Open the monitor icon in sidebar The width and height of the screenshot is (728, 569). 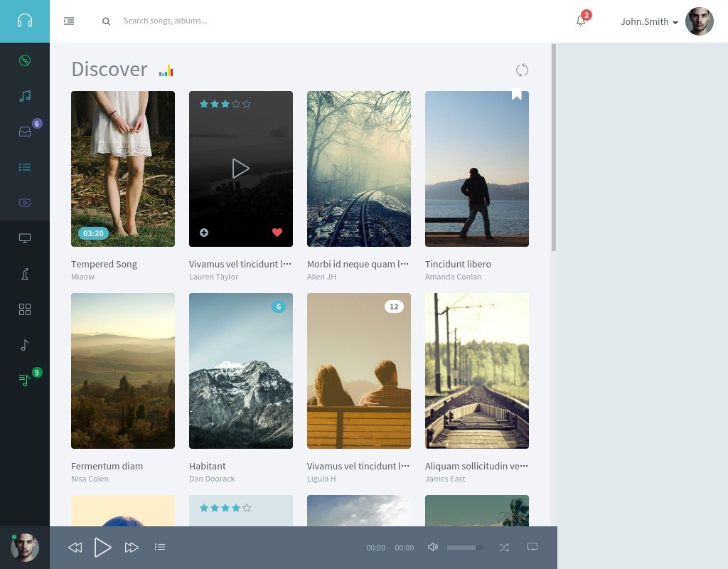coord(25,238)
